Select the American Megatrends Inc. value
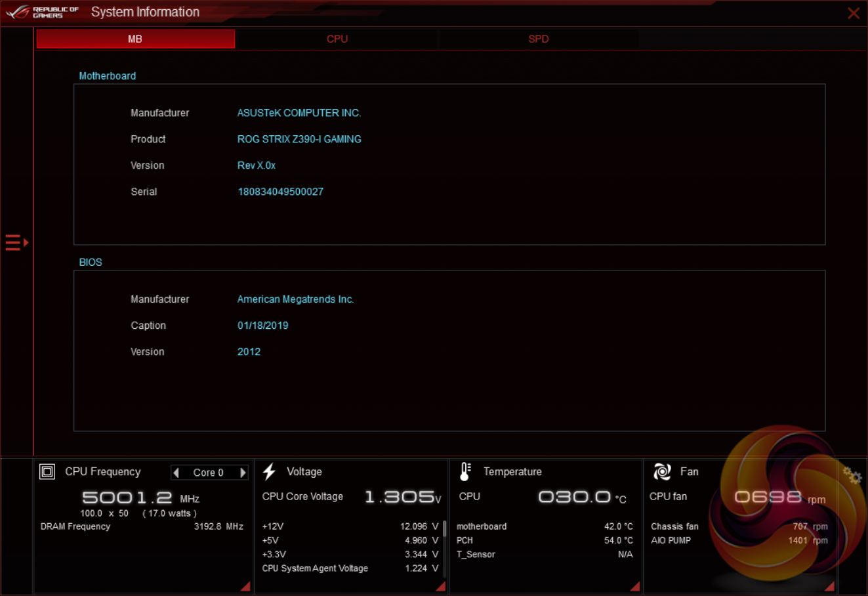Image resolution: width=868 pixels, height=596 pixels. pos(296,299)
